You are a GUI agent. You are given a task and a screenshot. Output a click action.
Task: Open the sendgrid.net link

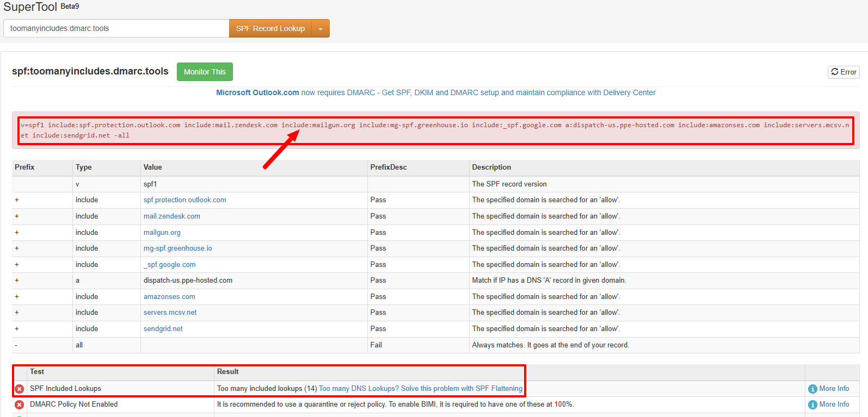(x=163, y=329)
